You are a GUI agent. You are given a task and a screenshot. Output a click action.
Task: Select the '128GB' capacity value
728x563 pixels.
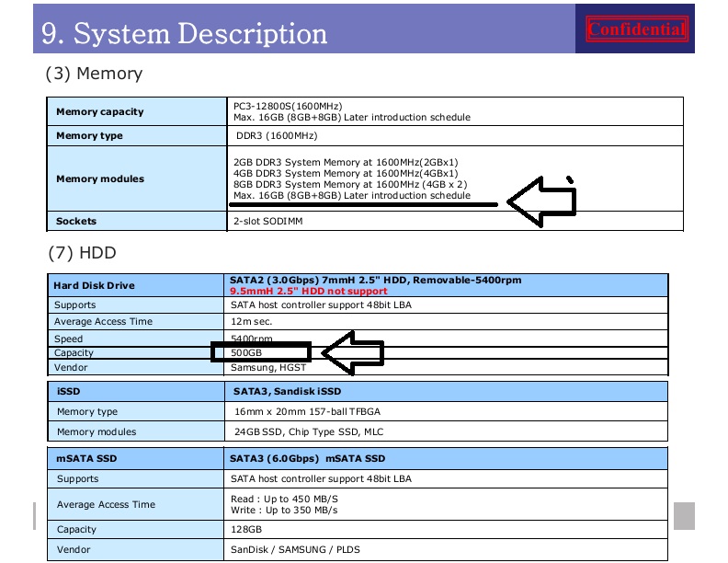(x=246, y=530)
